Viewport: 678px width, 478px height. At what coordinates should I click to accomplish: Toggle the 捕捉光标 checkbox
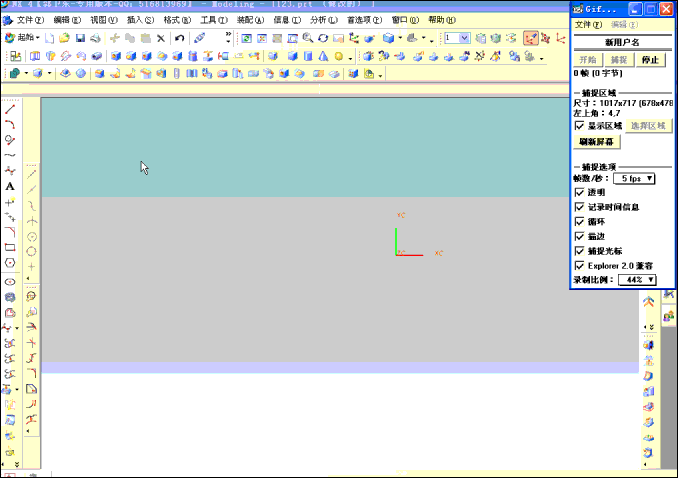click(579, 251)
